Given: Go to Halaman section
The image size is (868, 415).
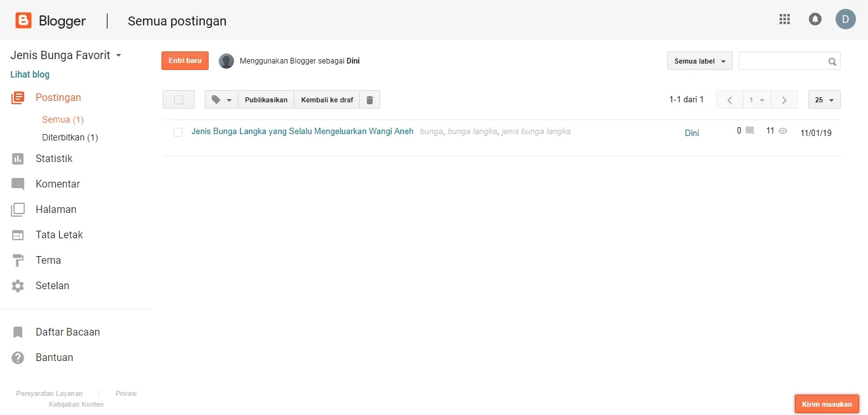Looking at the screenshot, I should (55, 209).
